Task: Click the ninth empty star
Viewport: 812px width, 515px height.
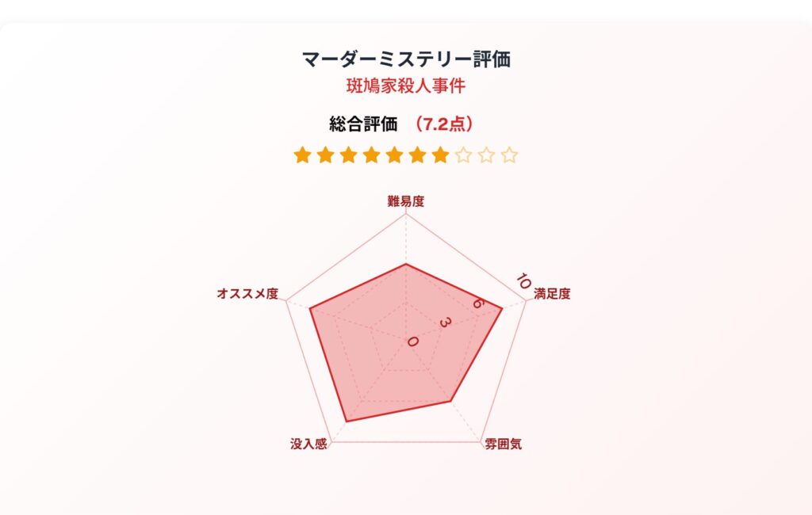Action: pyautogui.click(x=487, y=154)
